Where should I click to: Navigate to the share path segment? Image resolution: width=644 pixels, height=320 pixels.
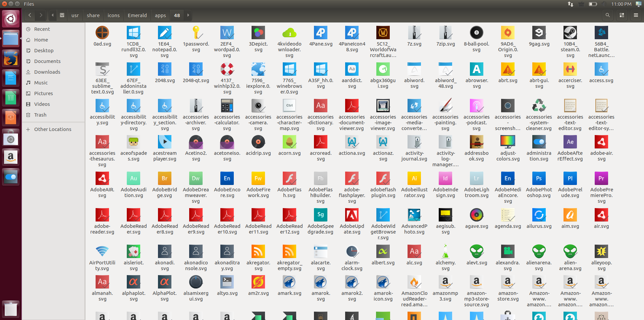[x=93, y=15]
